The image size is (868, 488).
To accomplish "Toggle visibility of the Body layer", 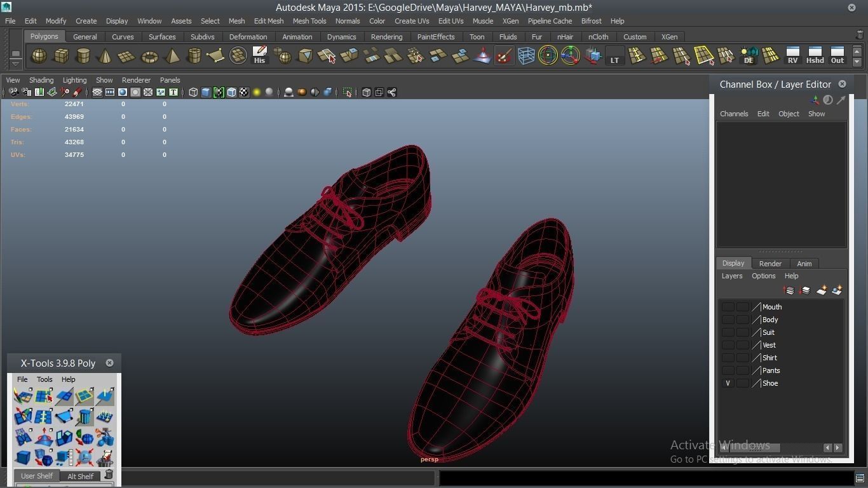I will (x=728, y=320).
